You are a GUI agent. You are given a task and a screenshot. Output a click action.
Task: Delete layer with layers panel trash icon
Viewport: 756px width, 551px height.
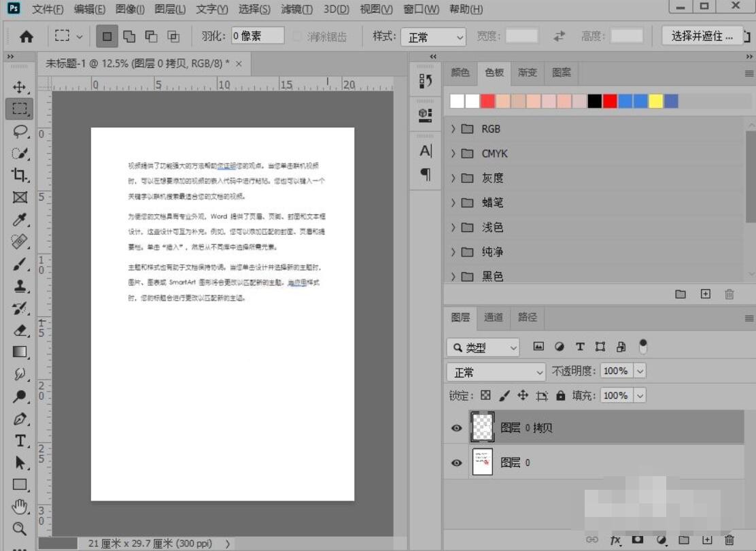[x=729, y=540]
